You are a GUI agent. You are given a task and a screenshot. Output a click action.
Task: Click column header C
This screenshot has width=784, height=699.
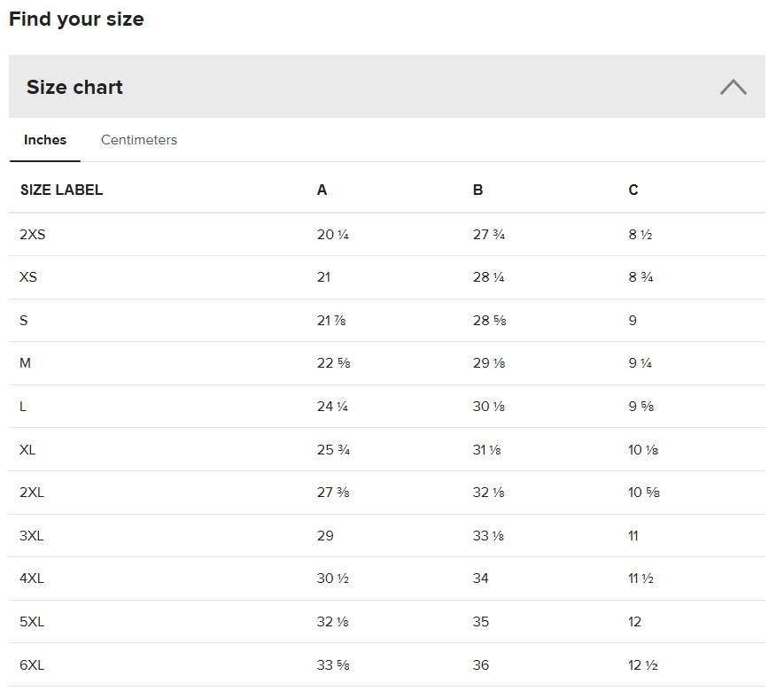[633, 190]
